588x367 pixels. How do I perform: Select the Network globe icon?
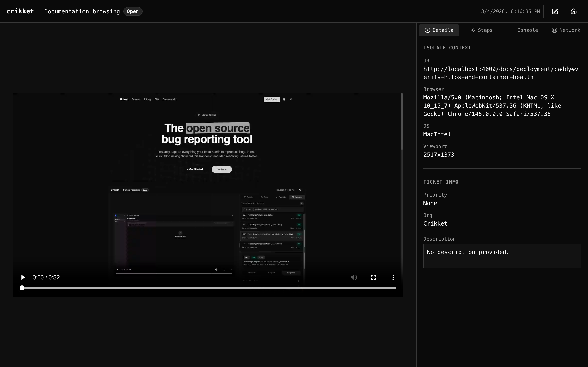coord(555,30)
